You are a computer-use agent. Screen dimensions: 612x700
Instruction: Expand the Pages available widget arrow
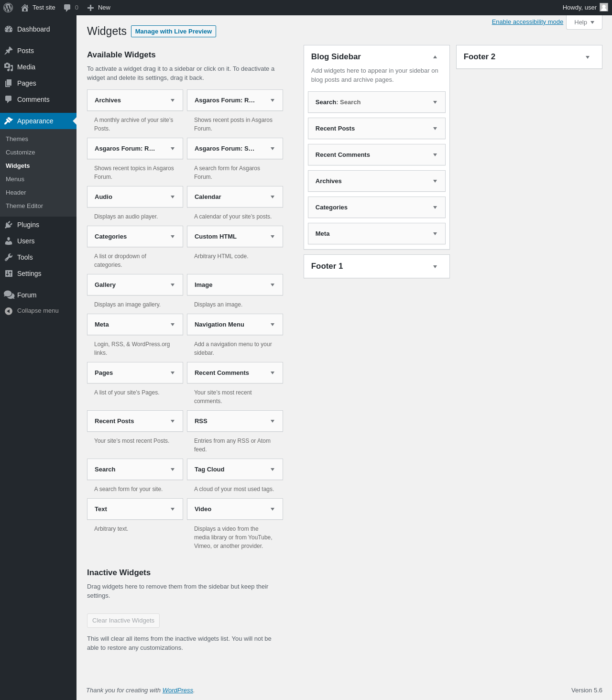tap(173, 373)
